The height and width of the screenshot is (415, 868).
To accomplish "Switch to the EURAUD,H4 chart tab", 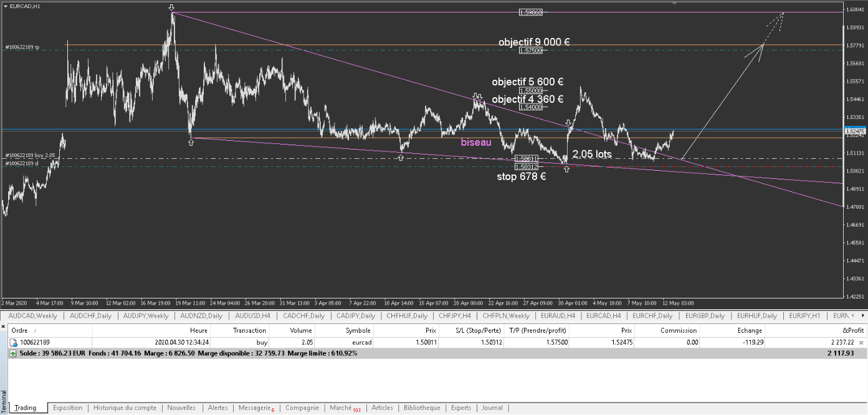I will (x=559, y=315).
